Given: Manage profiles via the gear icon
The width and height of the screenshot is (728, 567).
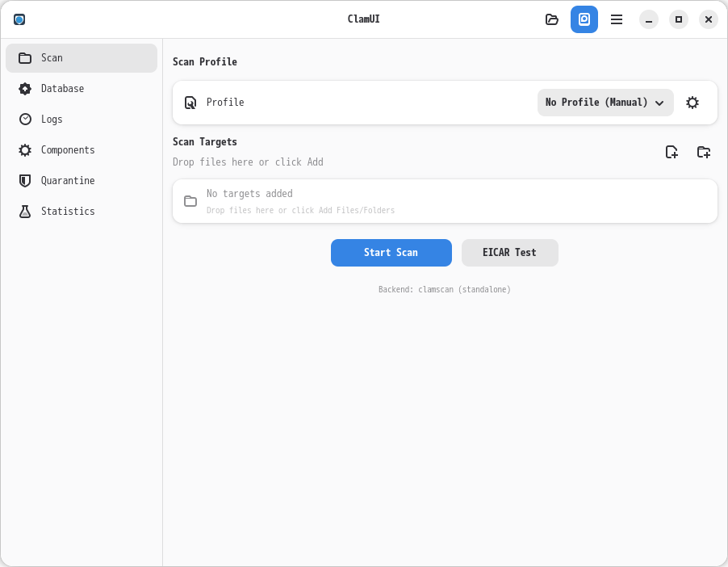Looking at the screenshot, I should coord(692,103).
